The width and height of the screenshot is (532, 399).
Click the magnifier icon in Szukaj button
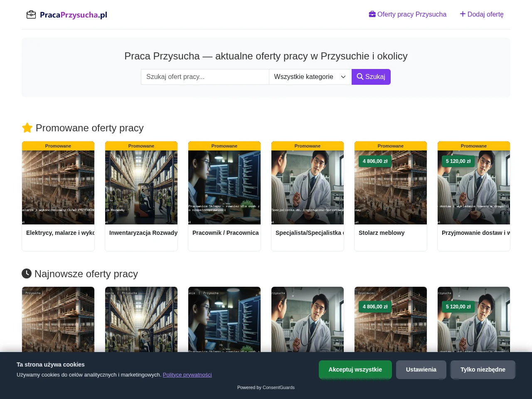pyautogui.click(x=360, y=76)
